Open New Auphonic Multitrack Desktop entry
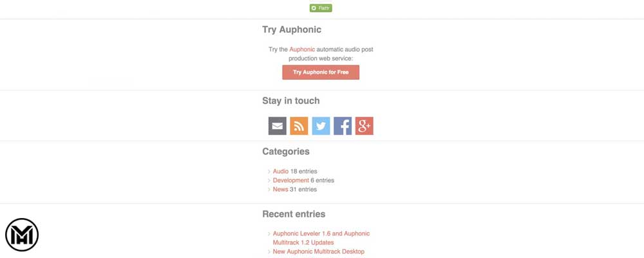644x258 pixels. click(318, 252)
